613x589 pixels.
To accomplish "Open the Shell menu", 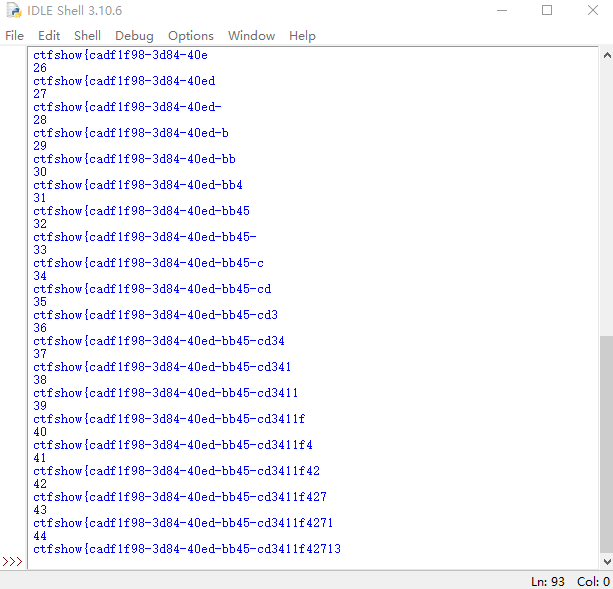I will click(87, 36).
